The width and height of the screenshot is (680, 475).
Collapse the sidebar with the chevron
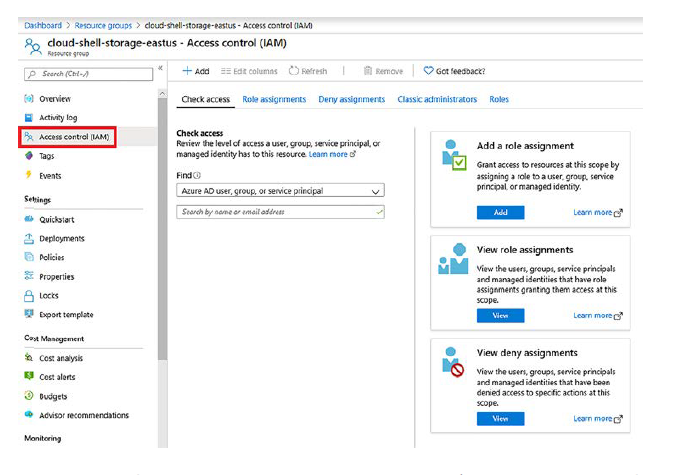coord(161,68)
